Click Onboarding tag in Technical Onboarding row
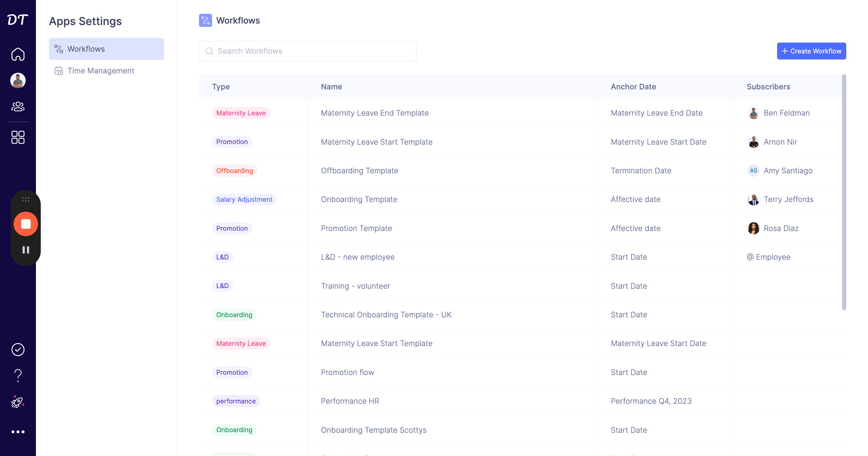Viewport: 868px width, 456px height. pyautogui.click(x=234, y=314)
